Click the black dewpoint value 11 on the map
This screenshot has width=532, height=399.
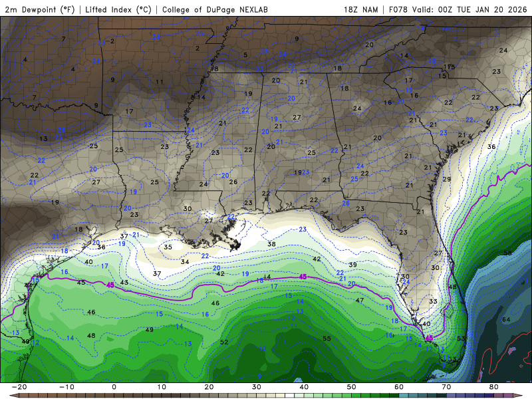coord(160,82)
